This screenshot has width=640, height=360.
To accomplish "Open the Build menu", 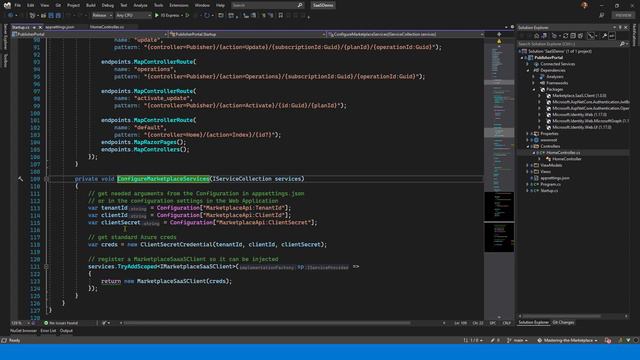I will point(91,5).
